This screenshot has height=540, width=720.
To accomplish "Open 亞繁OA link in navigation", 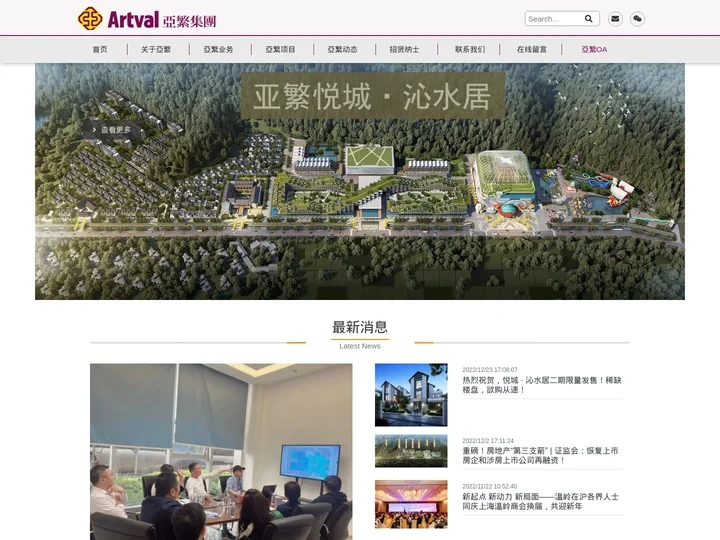I will point(594,49).
